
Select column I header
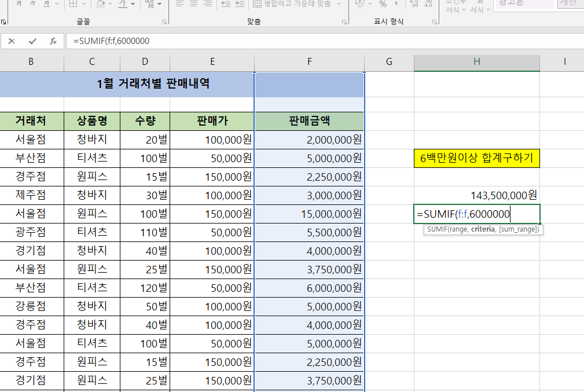[563, 61]
